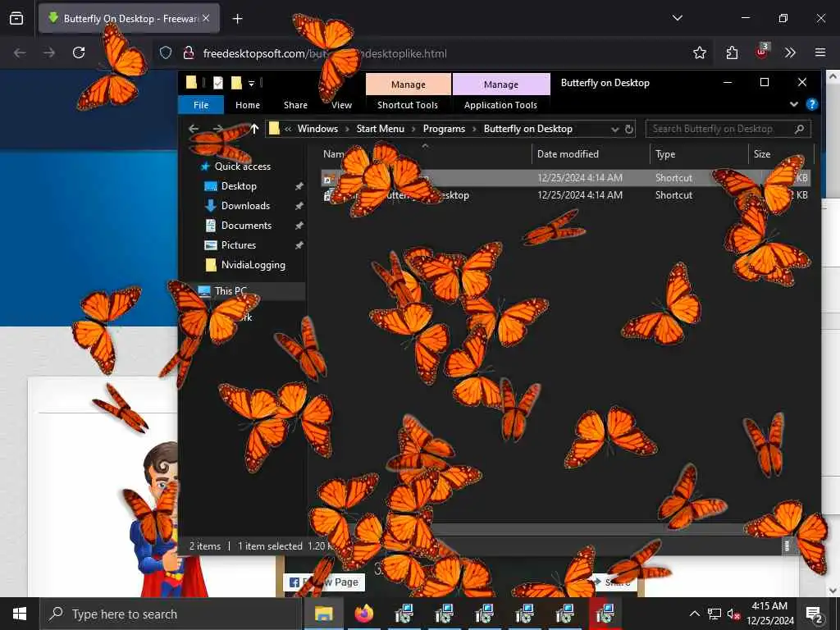This screenshot has width=840, height=630.
Task: Open Quick access in navigation pane
Action: click(242, 167)
